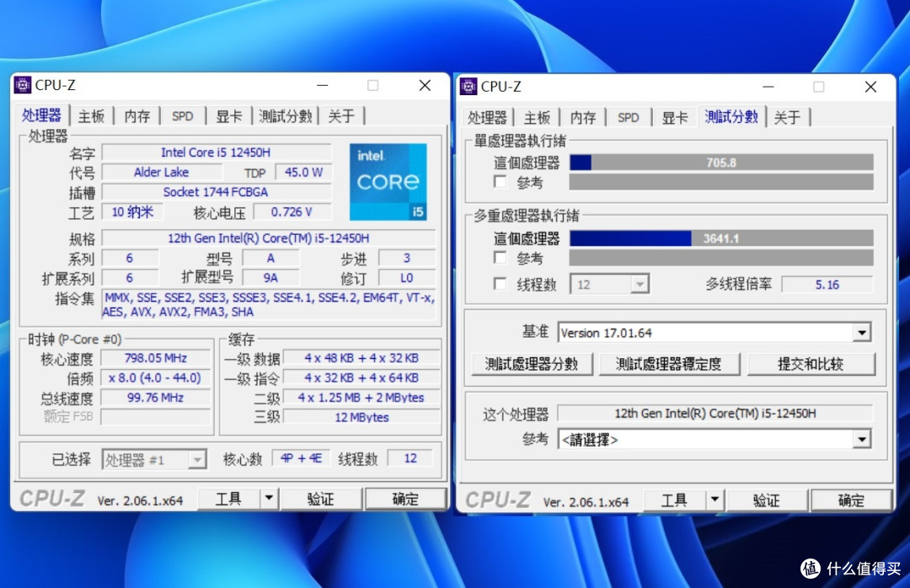Viewport: 910px width, 588px height.
Task: Click the empty 额定 FSB field
Action: tap(156, 417)
